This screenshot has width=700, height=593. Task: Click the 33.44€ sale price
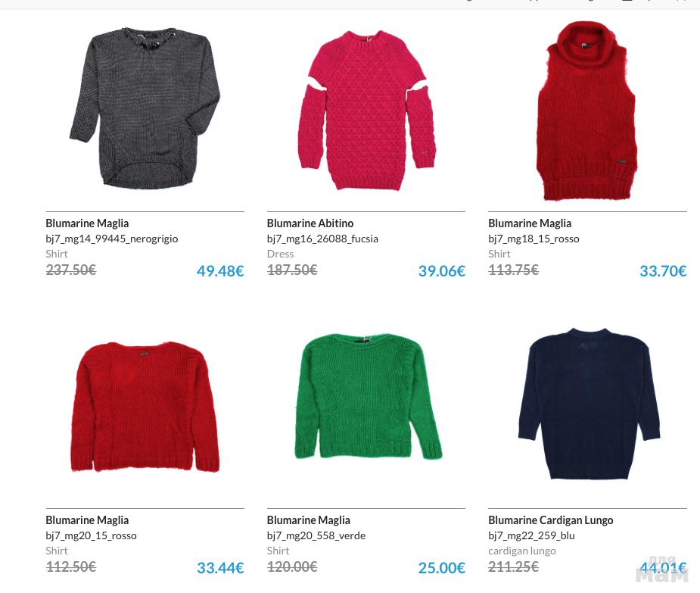pos(220,568)
